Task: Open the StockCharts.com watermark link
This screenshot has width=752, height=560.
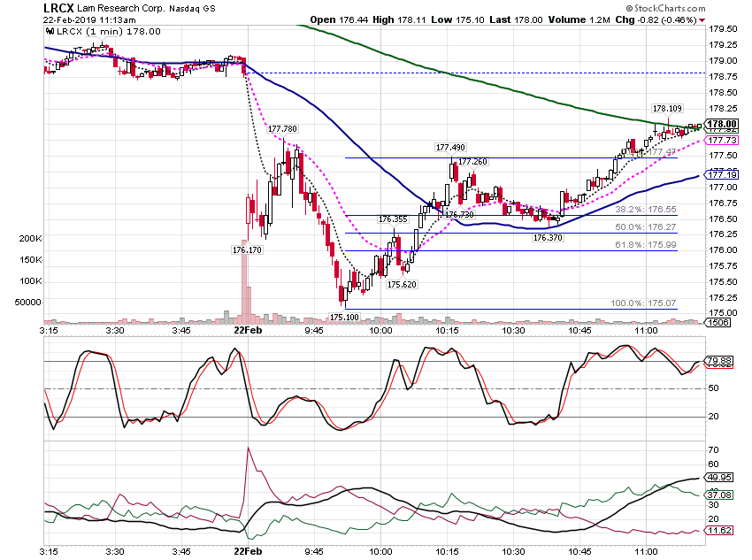Action: [665, 8]
